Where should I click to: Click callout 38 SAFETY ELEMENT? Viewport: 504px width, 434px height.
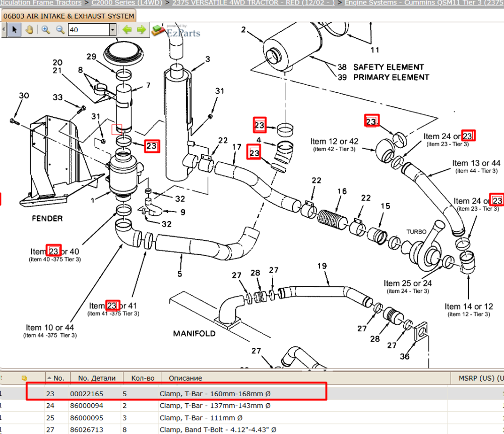[x=342, y=67]
